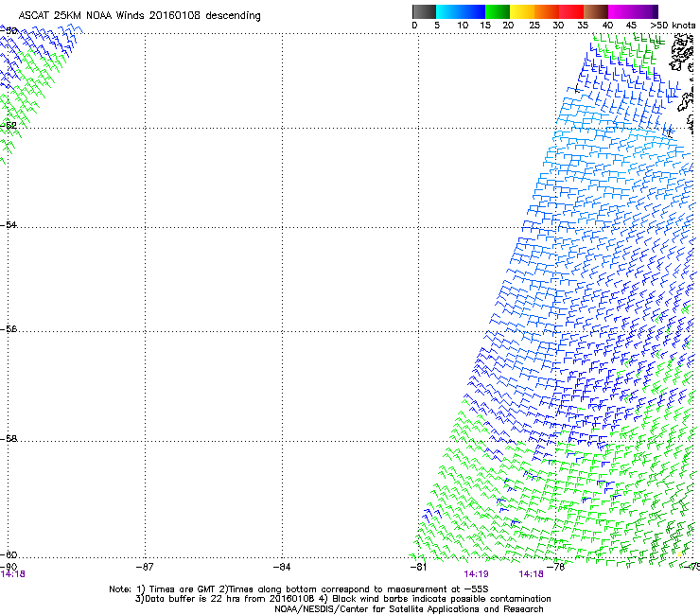This screenshot has height=615, width=700.
Task: Click the '-54' latitude label
Action: 9,224
